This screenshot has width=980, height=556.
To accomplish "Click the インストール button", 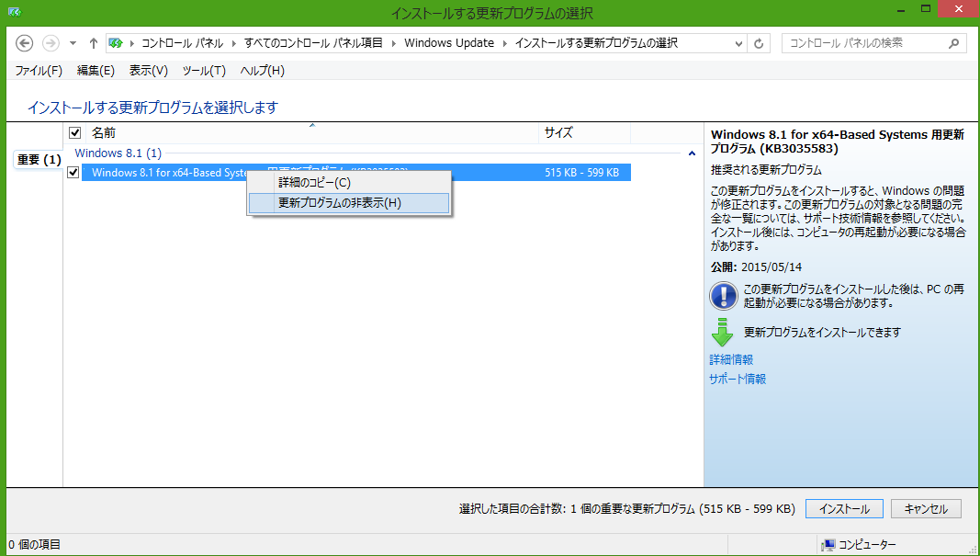I will point(844,509).
